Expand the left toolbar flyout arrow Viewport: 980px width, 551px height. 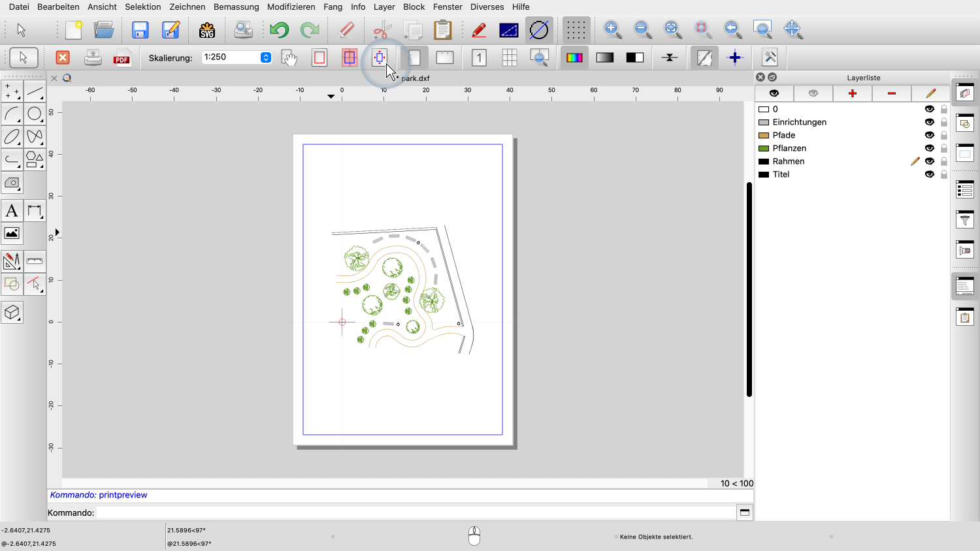[x=57, y=232]
